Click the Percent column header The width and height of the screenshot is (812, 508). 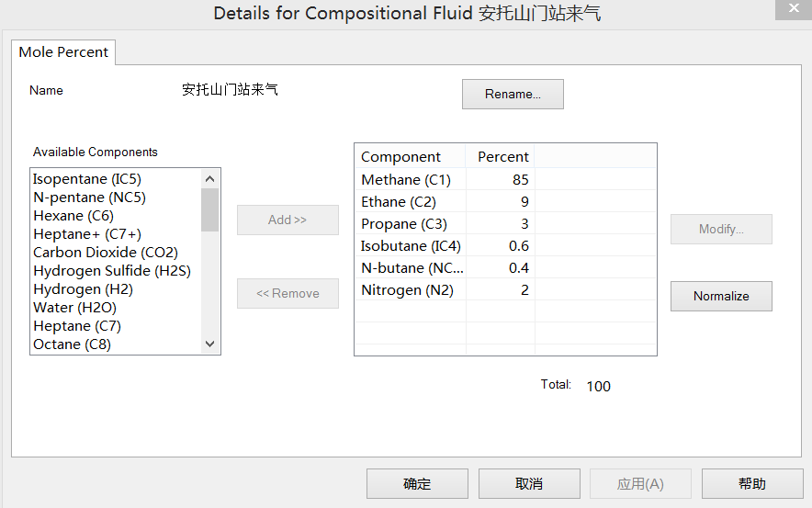point(502,157)
